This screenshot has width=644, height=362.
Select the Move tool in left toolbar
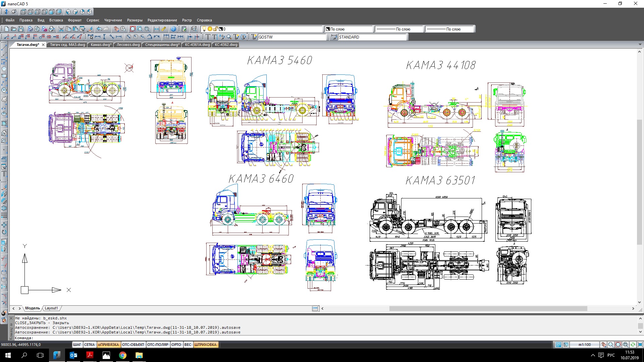point(4,225)
